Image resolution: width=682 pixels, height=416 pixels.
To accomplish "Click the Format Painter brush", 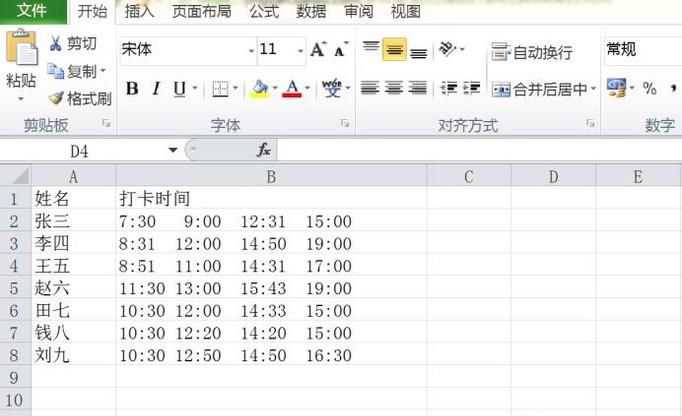I will (56, 98).
